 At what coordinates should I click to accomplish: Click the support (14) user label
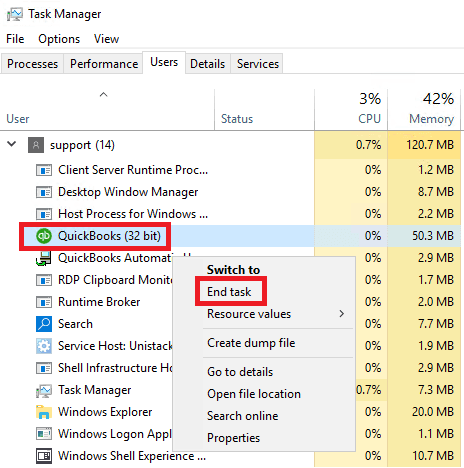82,145
